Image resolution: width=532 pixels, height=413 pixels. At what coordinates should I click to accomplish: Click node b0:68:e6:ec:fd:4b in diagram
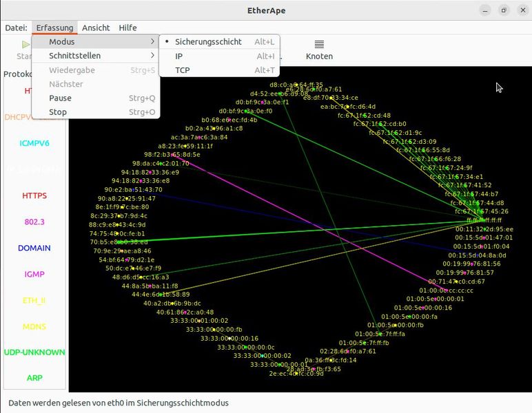coord(229,120)
